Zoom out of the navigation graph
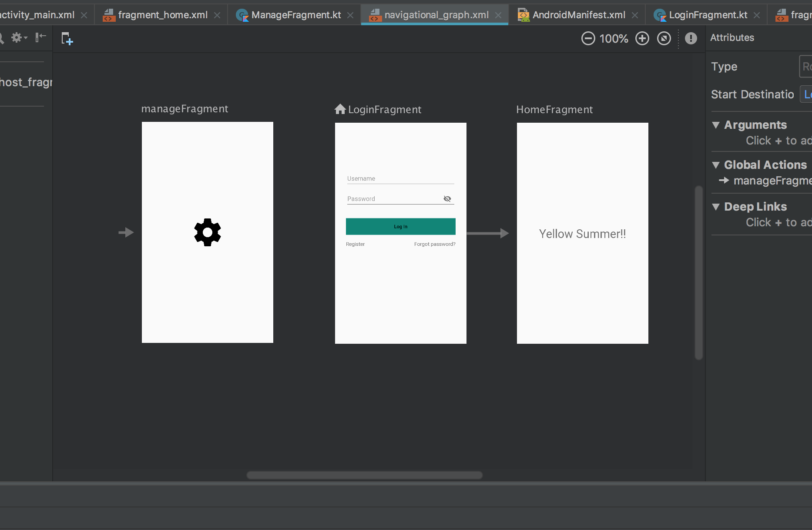This screenshot has height=530, width=812. (x=588, y=38)
